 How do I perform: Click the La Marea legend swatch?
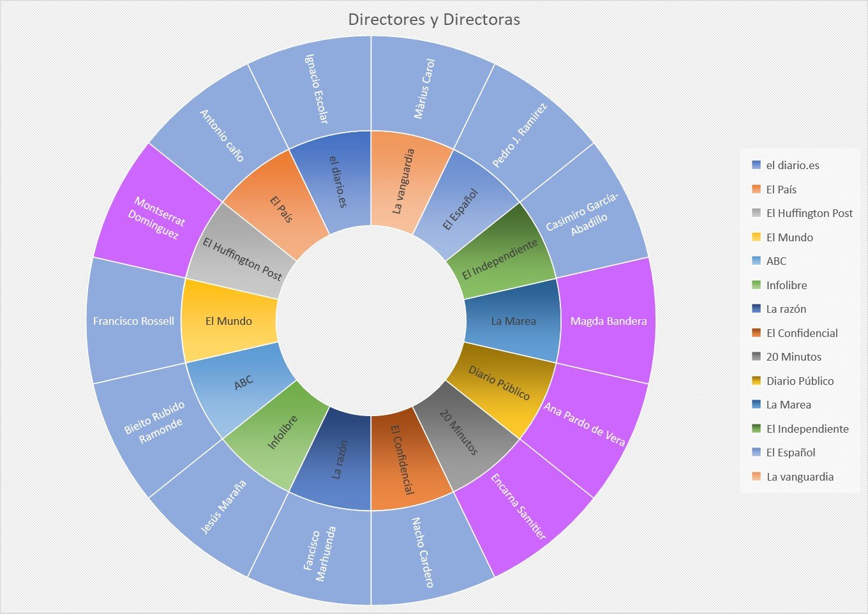coord(756,405)
